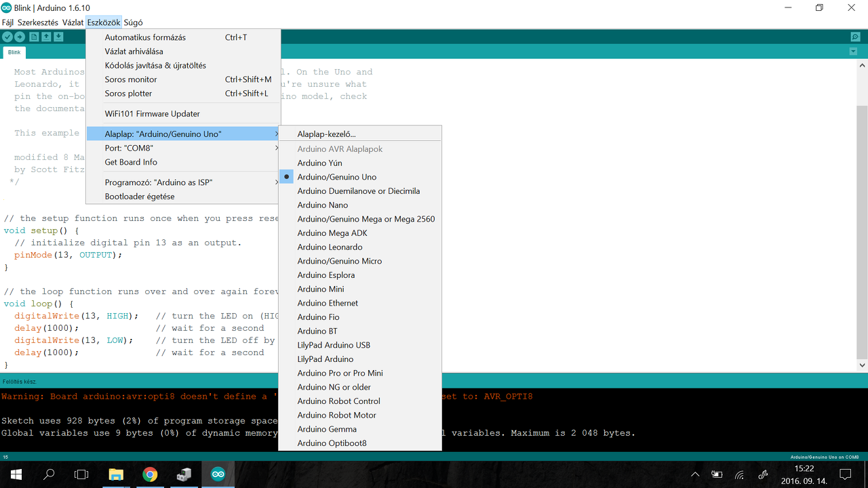Show hidden system tray icons

pos(695,474)
